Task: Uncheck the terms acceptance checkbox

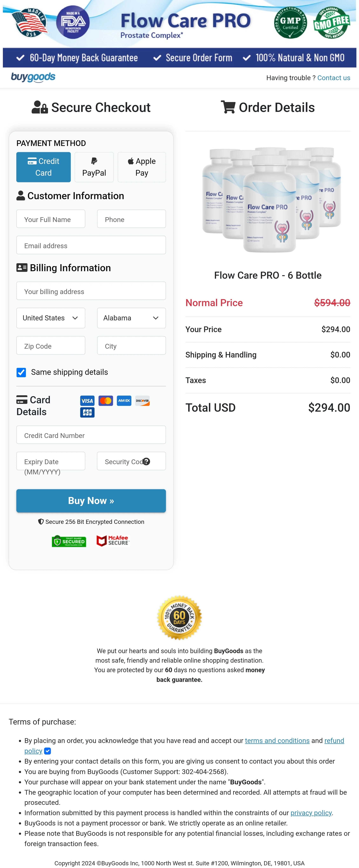Action: coord(47,751)
